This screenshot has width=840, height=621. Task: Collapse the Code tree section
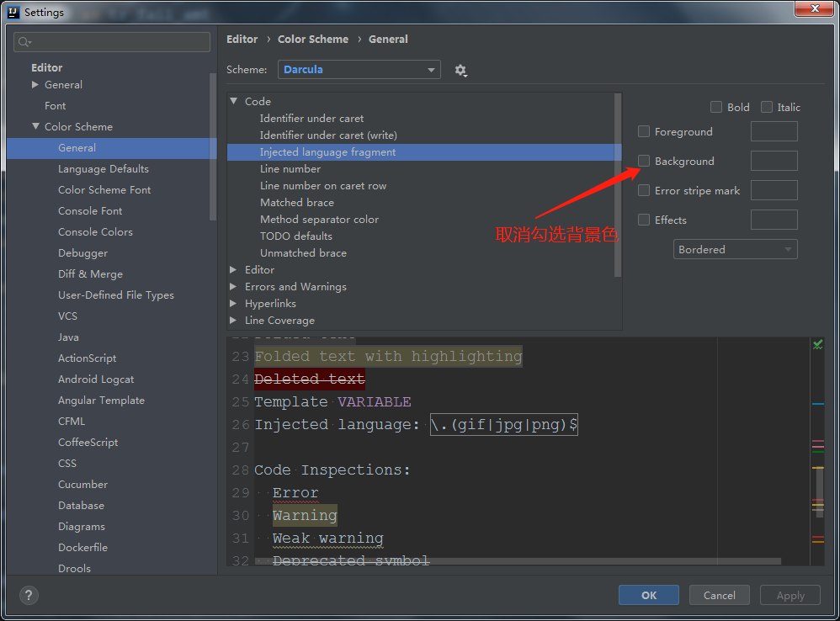[x=233, y=101]
